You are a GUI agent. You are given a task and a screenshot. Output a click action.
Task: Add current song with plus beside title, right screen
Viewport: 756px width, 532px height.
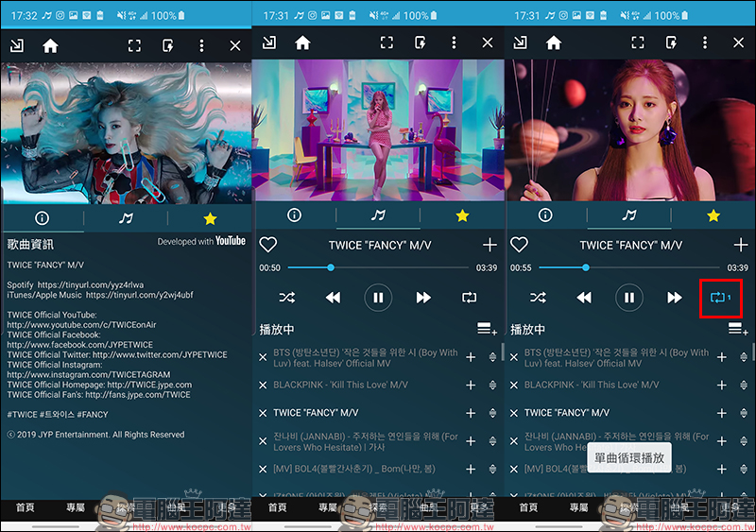click(x=741, y=245)
